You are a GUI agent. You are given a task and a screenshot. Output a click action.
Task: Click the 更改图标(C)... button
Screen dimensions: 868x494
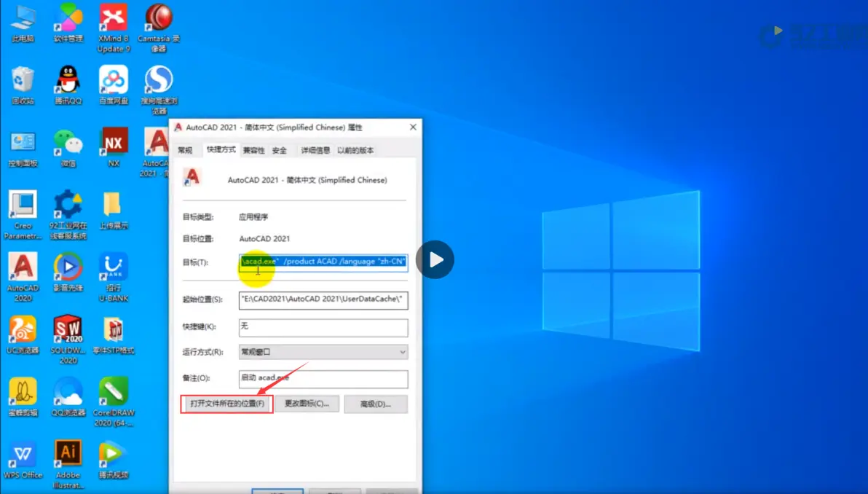point(307,404)
